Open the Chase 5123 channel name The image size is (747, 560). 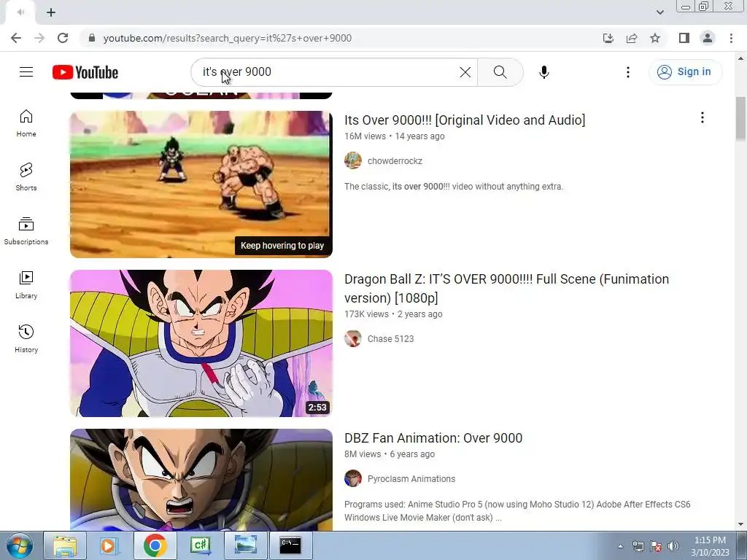[x=390, y=338]
